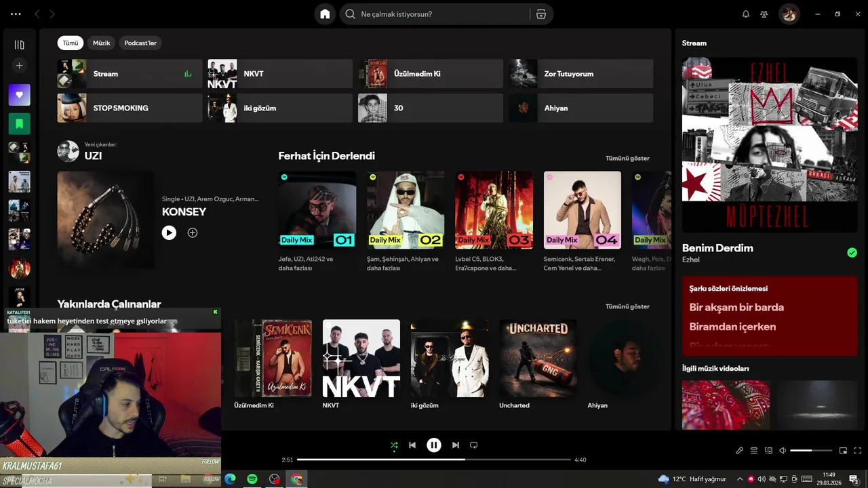Open recently played Uncharted card
This screenshot has height=488, width=868.
click(x=538, y=365)
